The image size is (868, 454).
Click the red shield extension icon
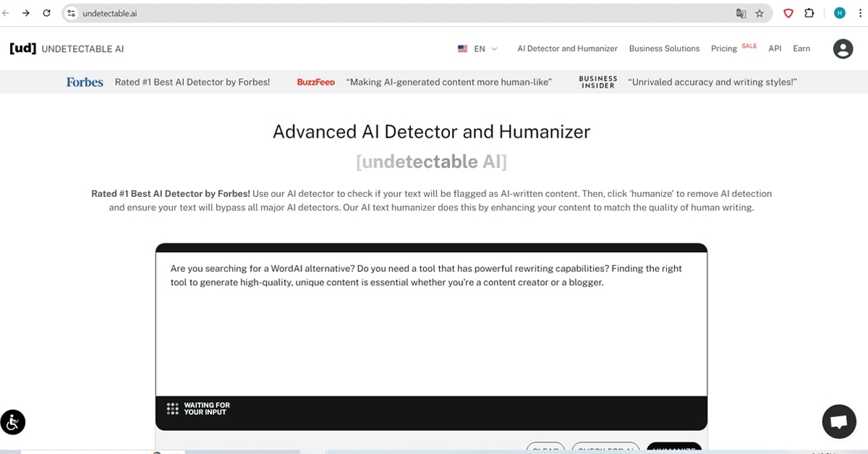click(x=789, y=13)
